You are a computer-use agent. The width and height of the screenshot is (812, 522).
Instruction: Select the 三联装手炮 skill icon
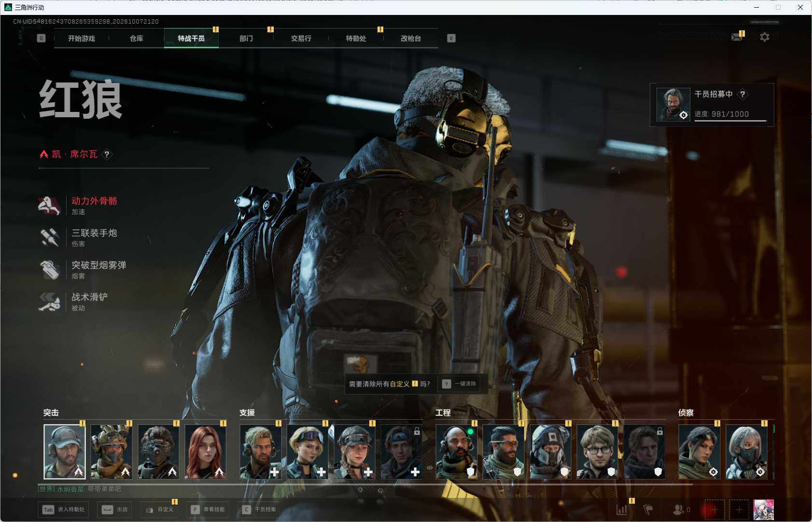49,237
